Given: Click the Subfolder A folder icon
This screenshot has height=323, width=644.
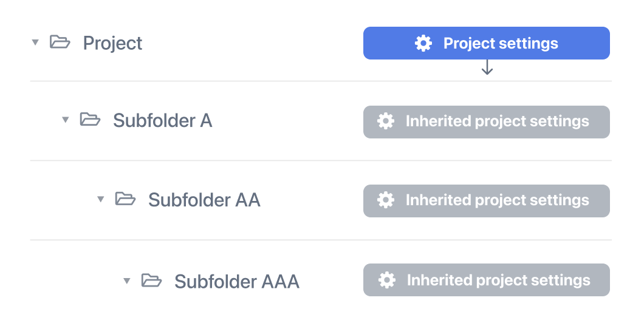Looking at the screenshot, I should click(90, 120).
